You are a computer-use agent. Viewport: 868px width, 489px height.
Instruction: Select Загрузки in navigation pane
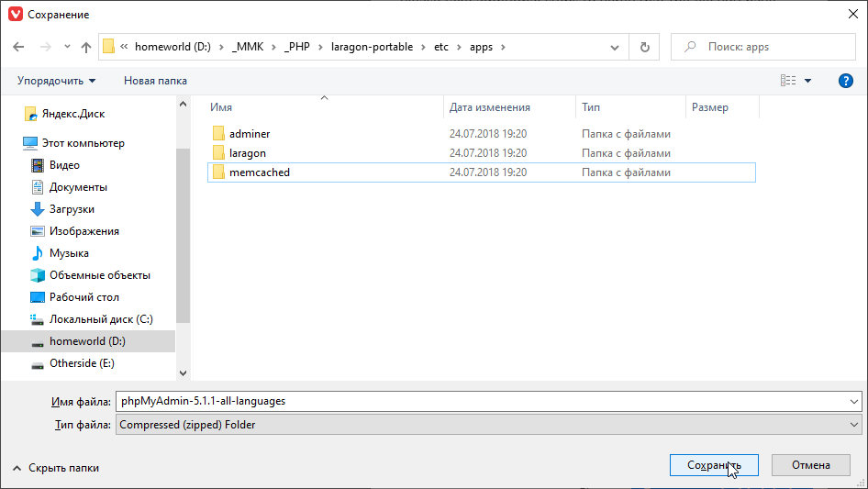pyautogui.click(x=72, y=209)
